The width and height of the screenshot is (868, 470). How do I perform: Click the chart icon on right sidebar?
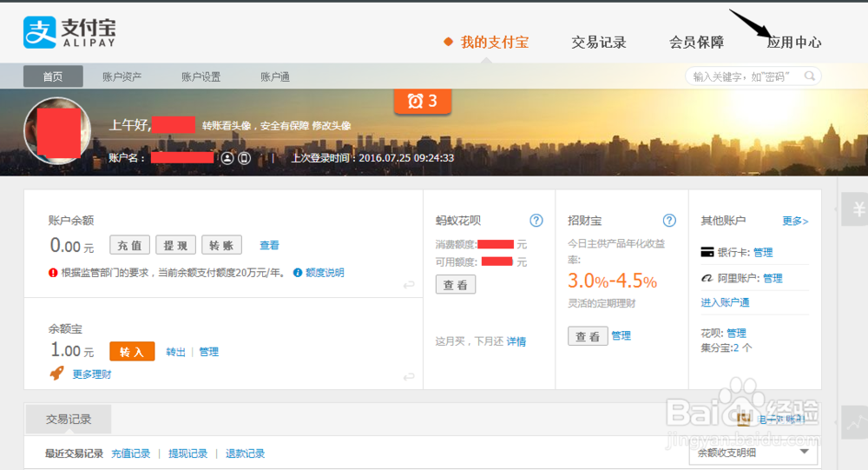coord(858,423)
